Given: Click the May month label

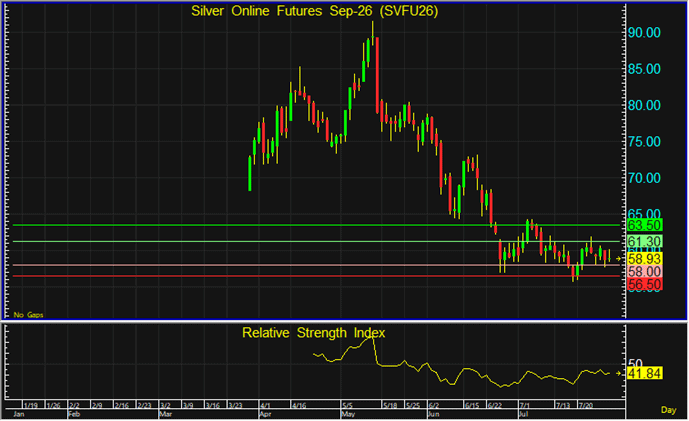Looking at the screenshot, I should pos(348,414).
